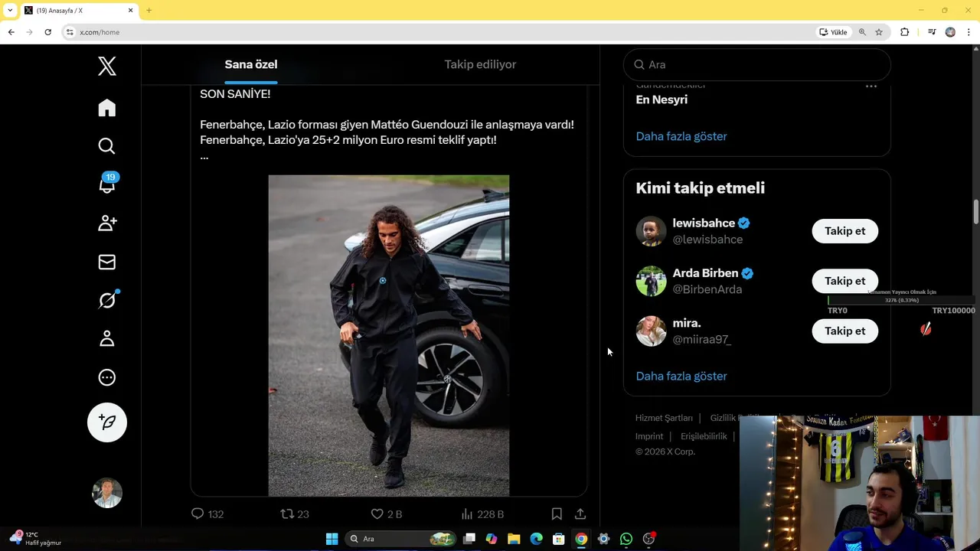Open new tab with plus button

(x=149, y=10)
